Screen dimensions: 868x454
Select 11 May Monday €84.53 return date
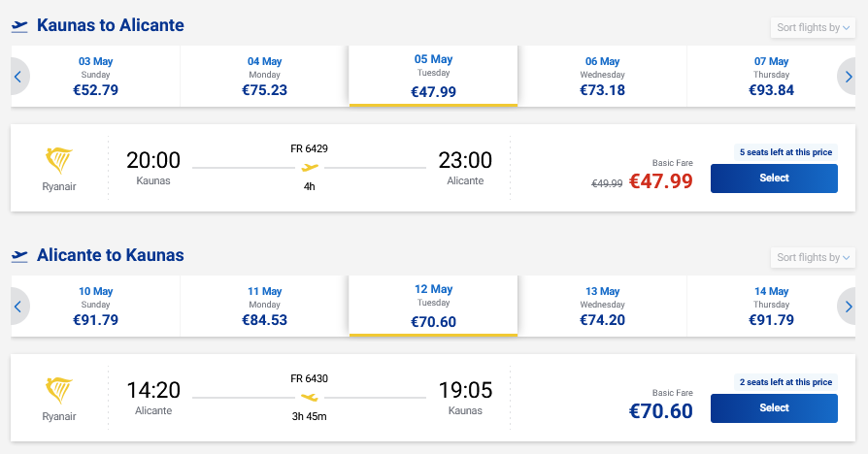click(x=264, y=306)
